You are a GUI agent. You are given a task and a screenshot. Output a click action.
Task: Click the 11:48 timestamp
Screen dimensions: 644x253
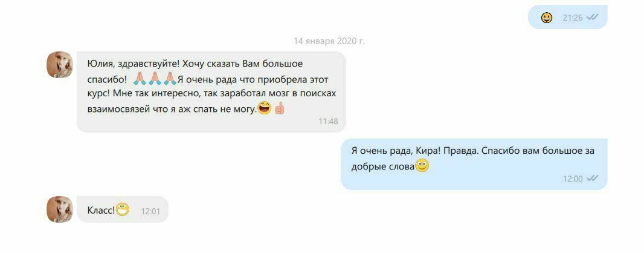pyautogui.click(x=328, y=122)
